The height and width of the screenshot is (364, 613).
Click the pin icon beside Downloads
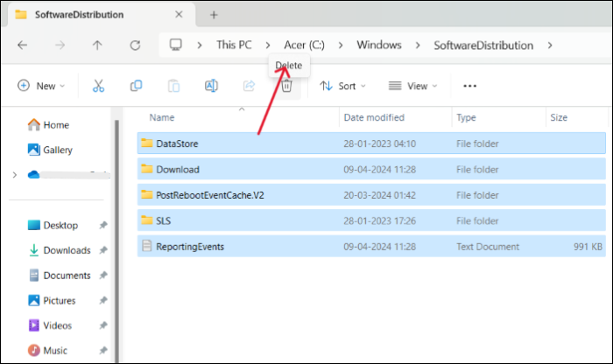103,250
